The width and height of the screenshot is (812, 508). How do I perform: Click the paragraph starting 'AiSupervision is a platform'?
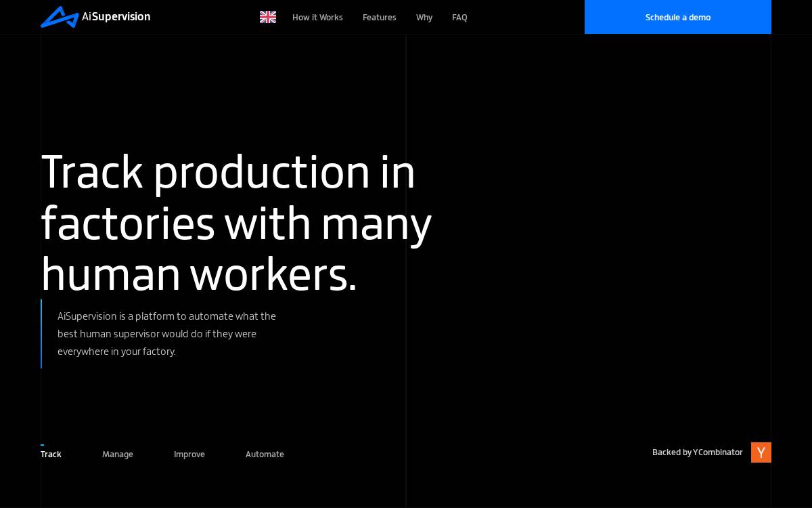coord(166,334)
